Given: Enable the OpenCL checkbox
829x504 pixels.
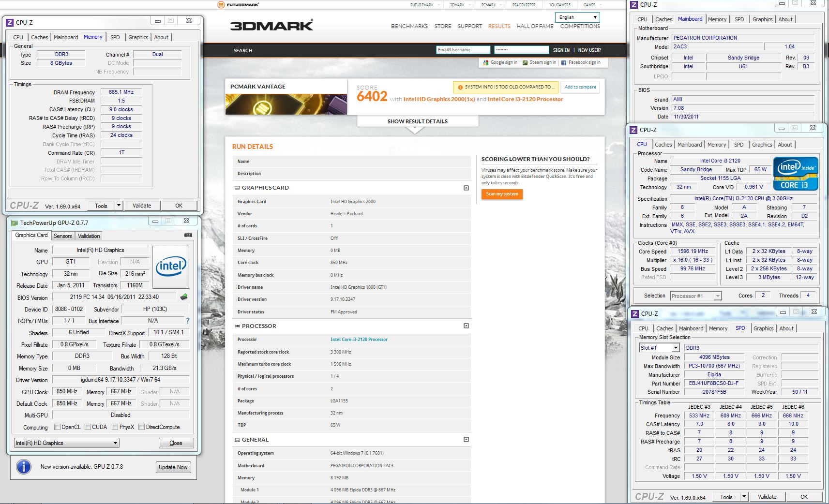Looking at the screenshot, I should [x=58, y=427].
